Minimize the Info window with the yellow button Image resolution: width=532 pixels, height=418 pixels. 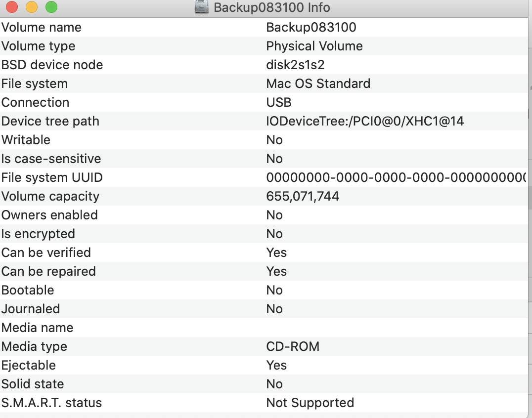31,7
